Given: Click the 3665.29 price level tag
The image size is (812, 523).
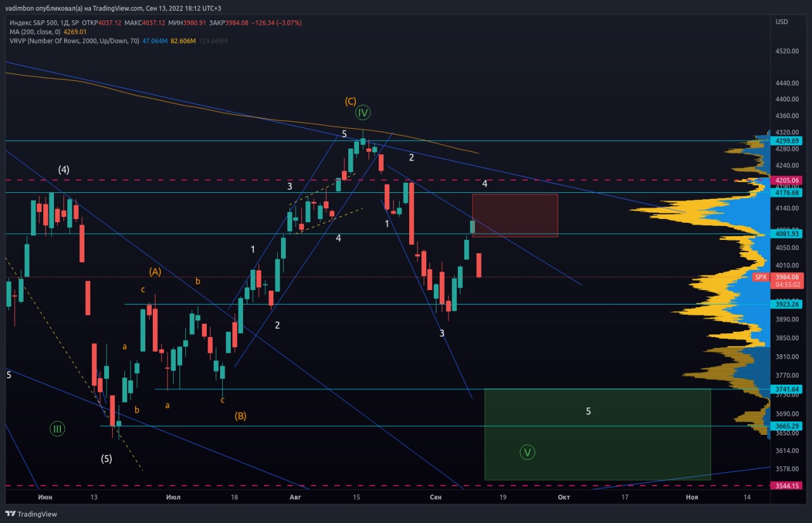Looking at the screenshot, I should [786, 426].
